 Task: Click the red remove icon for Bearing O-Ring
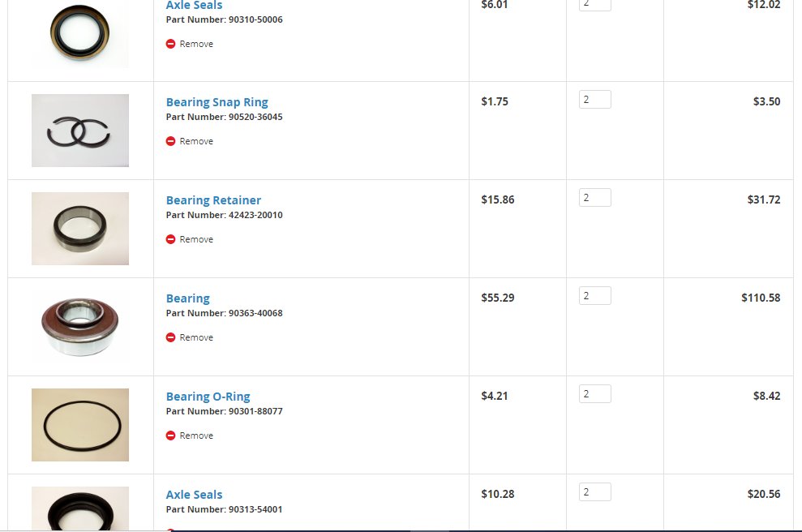(x=170, y=435)
